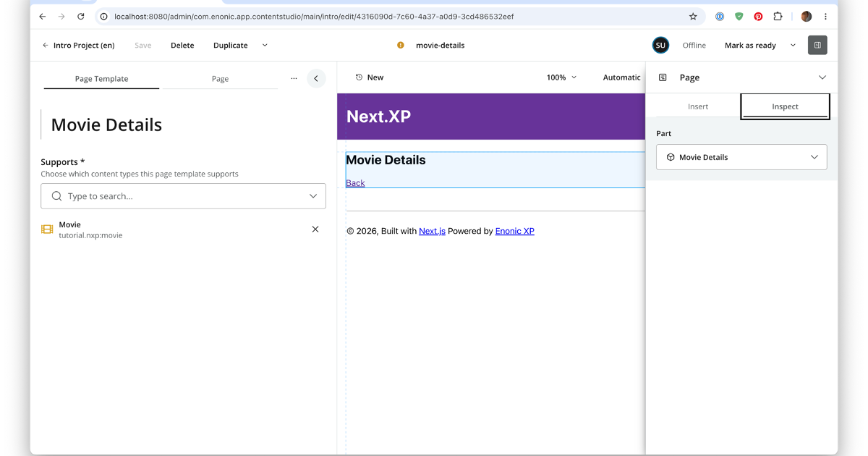Focus the Type to search field
Viewport: 868px width, 456px height.
[x=183, y=196]
